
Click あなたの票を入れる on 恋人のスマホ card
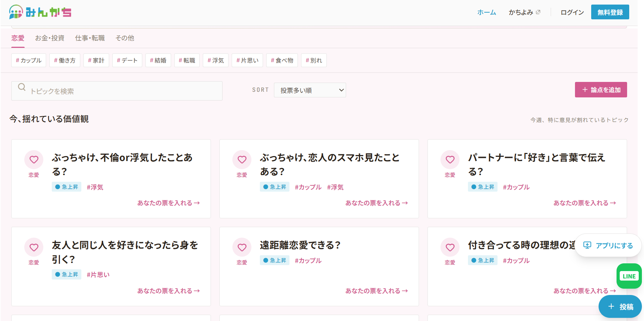[377, 203]
